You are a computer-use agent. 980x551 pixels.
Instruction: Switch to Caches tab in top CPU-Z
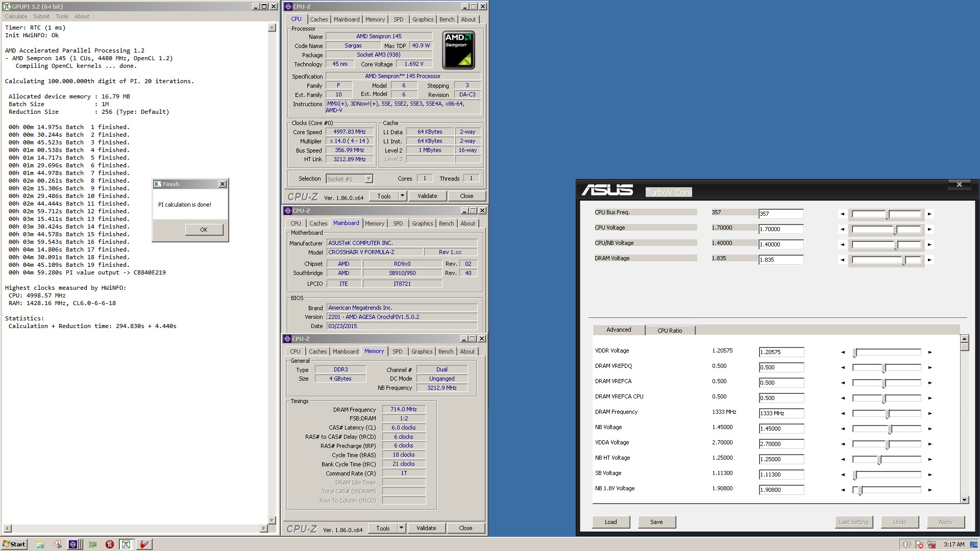tap(319, 19)
